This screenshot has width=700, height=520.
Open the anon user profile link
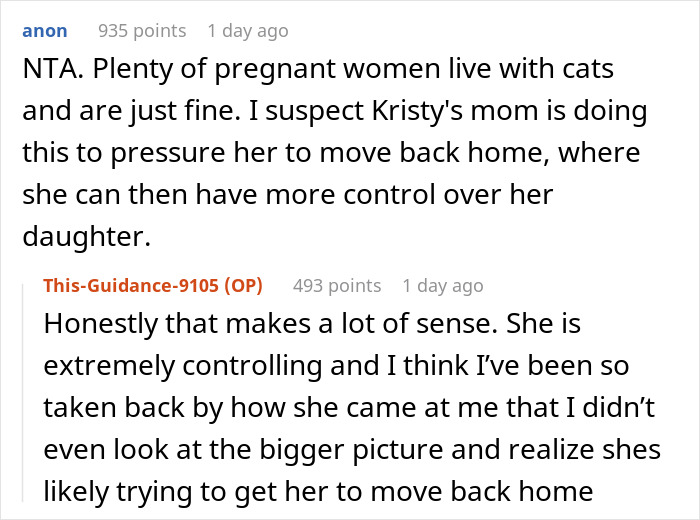pyautogui.click(x=45, y=31)
